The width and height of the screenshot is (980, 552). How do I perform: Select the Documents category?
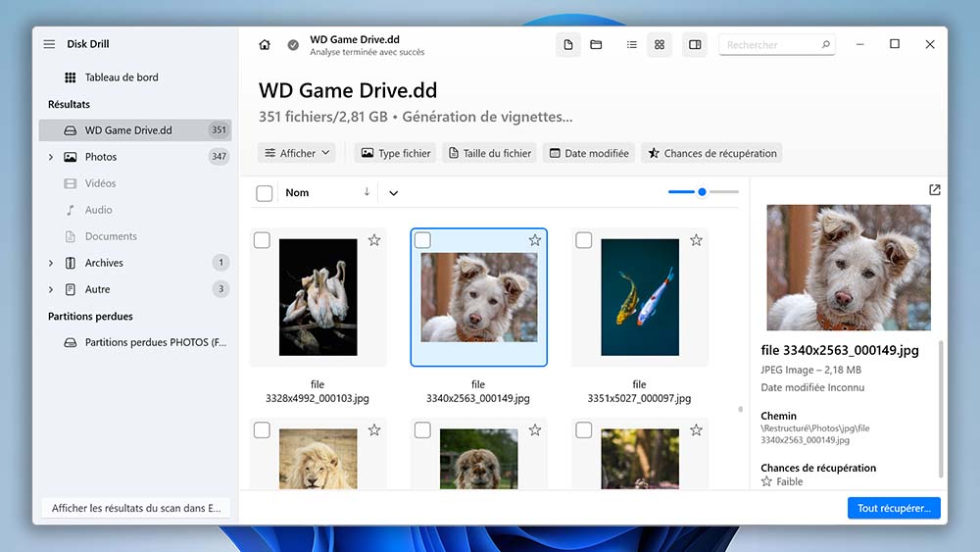point(135,236)
